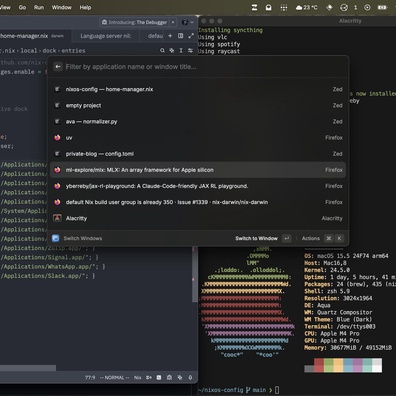Click the weather 23 °C item in the menu bar

(307, 7)
